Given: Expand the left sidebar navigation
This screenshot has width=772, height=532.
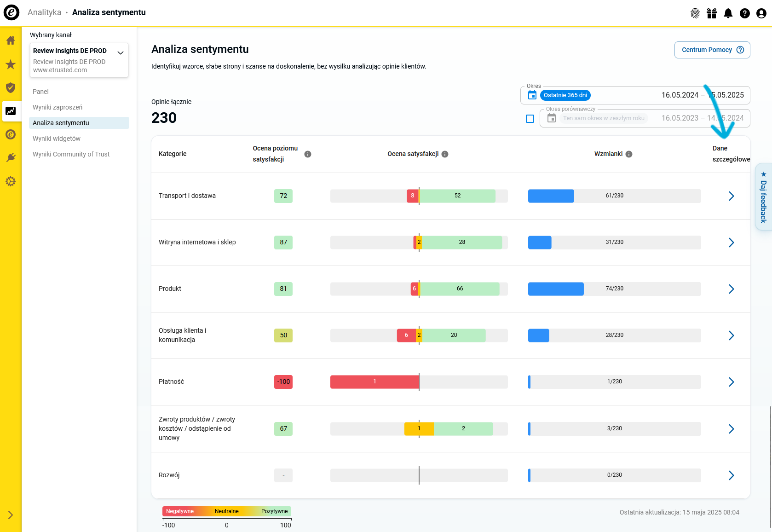Looking at the screenshot, I should pyautogui.click(x=11, y=515).
